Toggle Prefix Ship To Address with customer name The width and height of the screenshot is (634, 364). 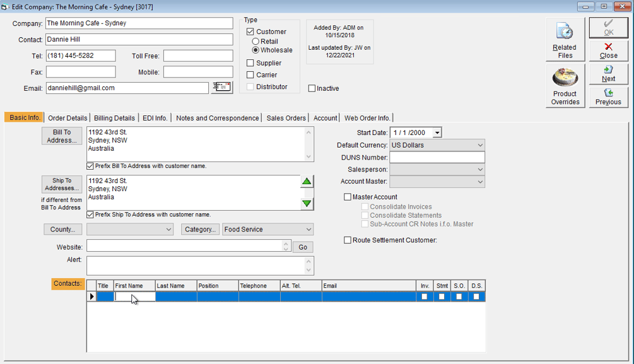tap(90, 214)
